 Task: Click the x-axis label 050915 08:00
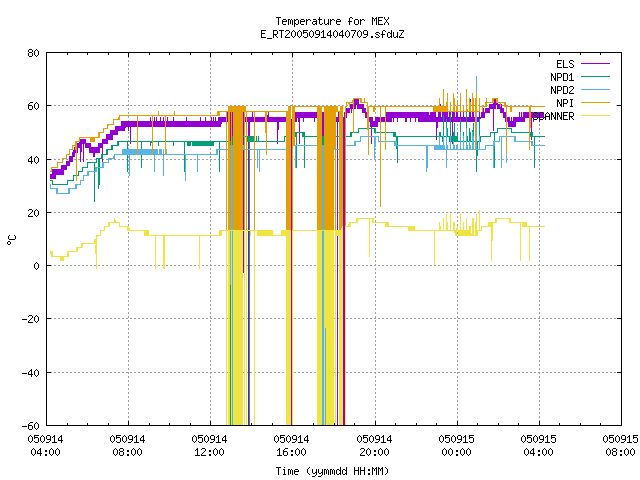(x=620, y=446)
